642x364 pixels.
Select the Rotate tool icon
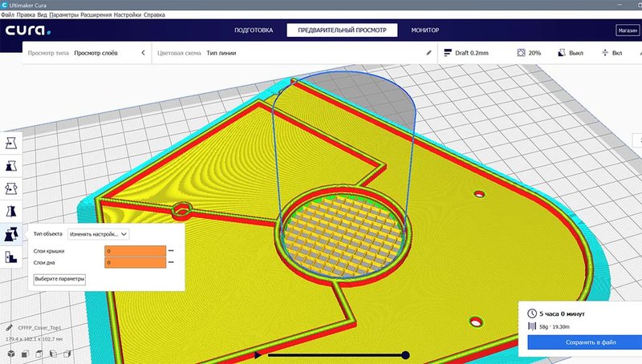point(11,188)
